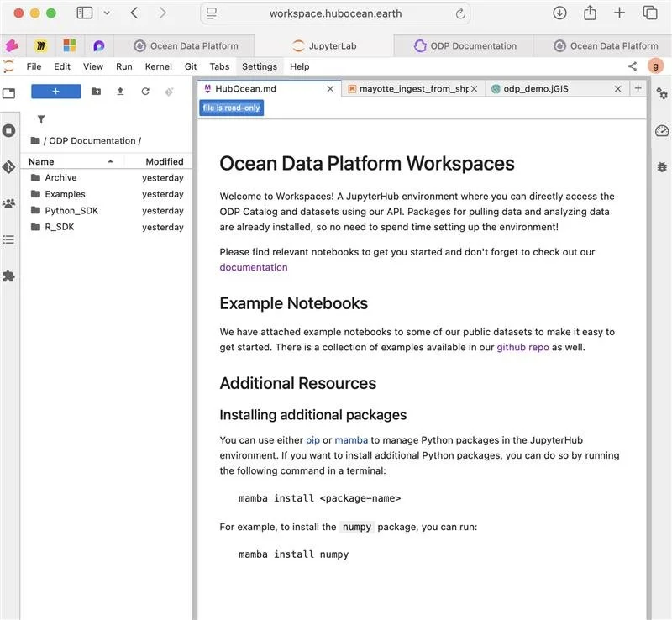Open the collaboration users panel

click(x=8, y=203)
